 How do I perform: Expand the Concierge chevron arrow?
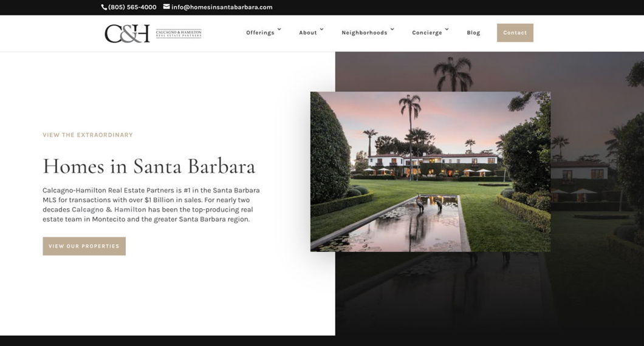pos(447,29)
